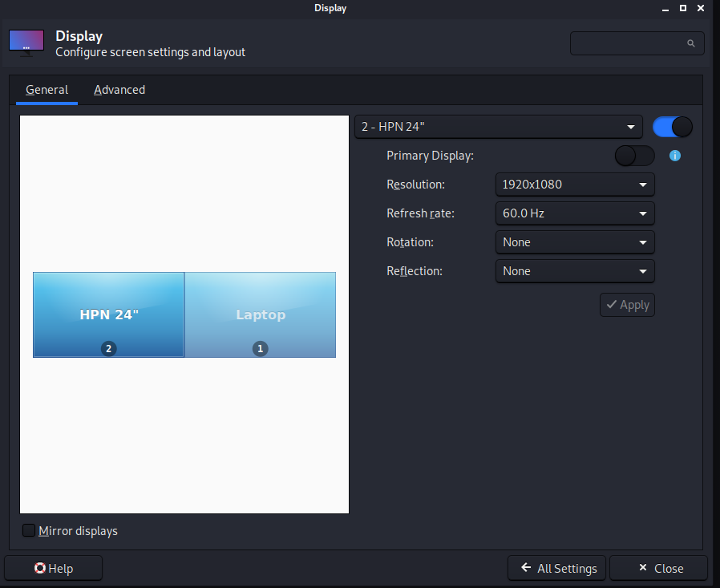Toggle the HPN 24" output enable switch
This screenshot has height=588, width=720.
[672, 127]
